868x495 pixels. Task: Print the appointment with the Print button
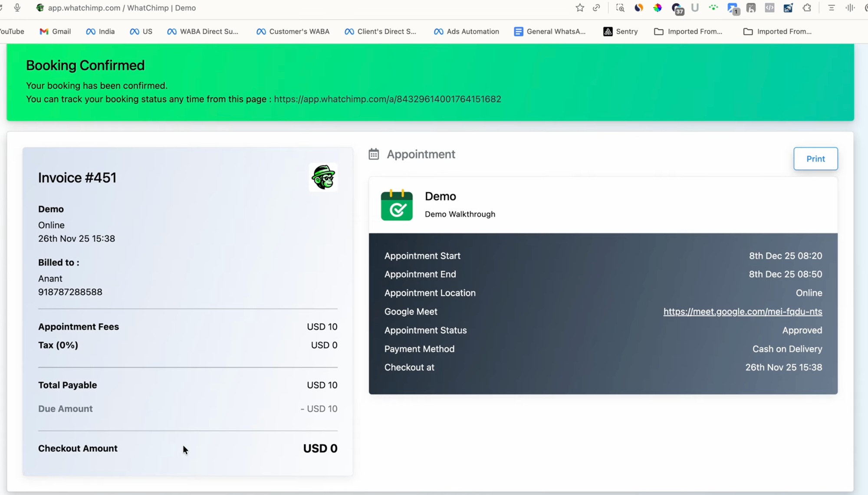[x=815, y=159]
